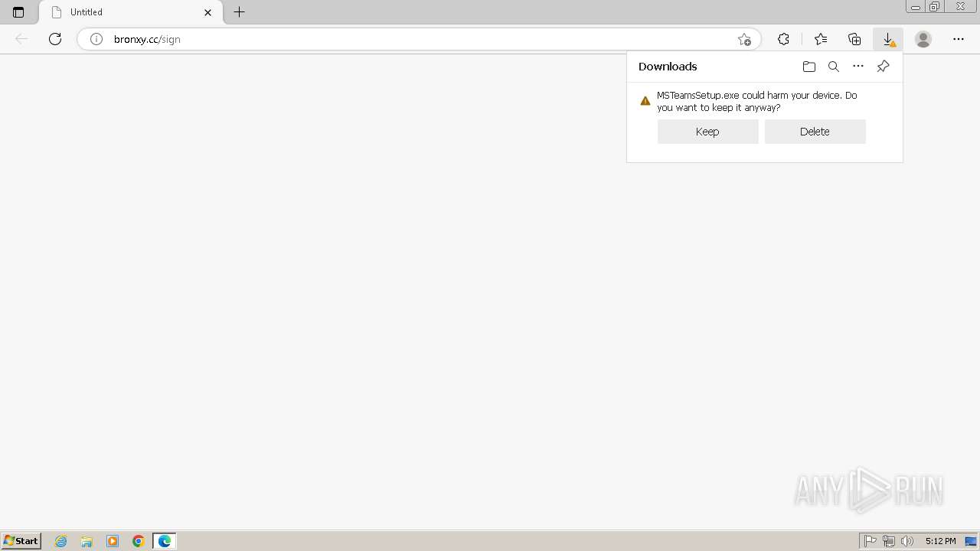Open the Favorites star list
980x551 pixels.
[821, 39]
